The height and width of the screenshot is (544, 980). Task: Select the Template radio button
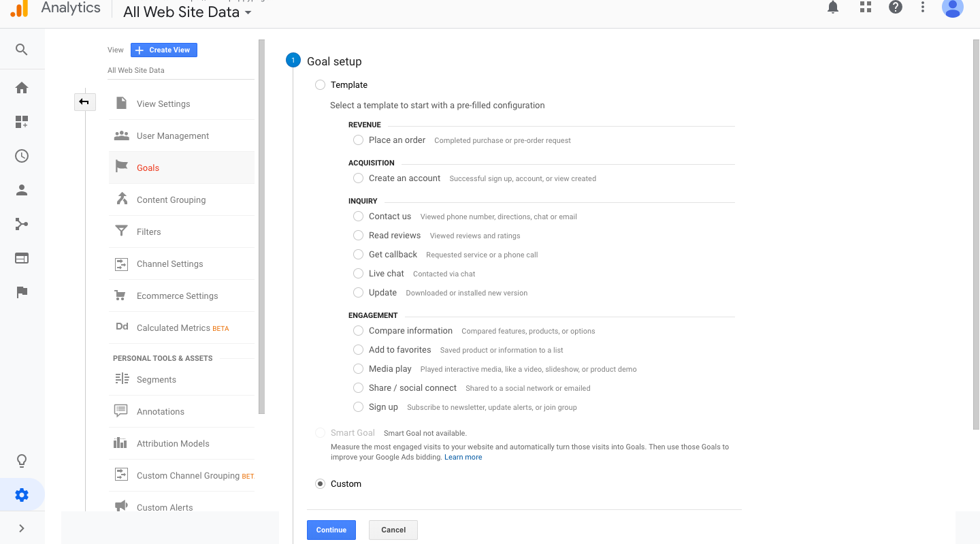point(320,85)
